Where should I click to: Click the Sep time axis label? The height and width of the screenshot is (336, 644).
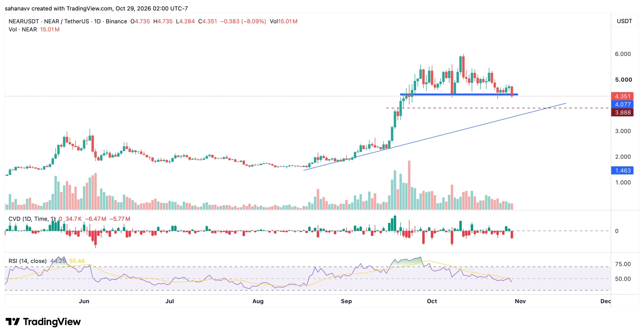346,301
